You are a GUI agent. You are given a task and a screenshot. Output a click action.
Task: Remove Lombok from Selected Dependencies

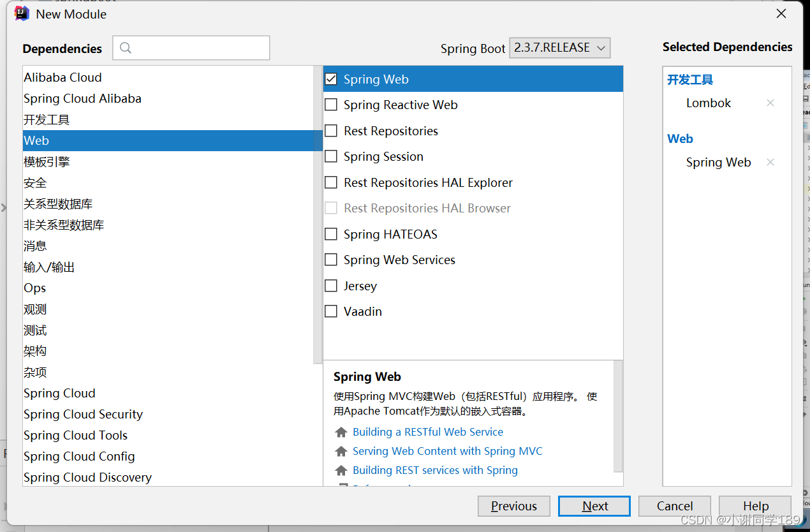coord(770,103)
